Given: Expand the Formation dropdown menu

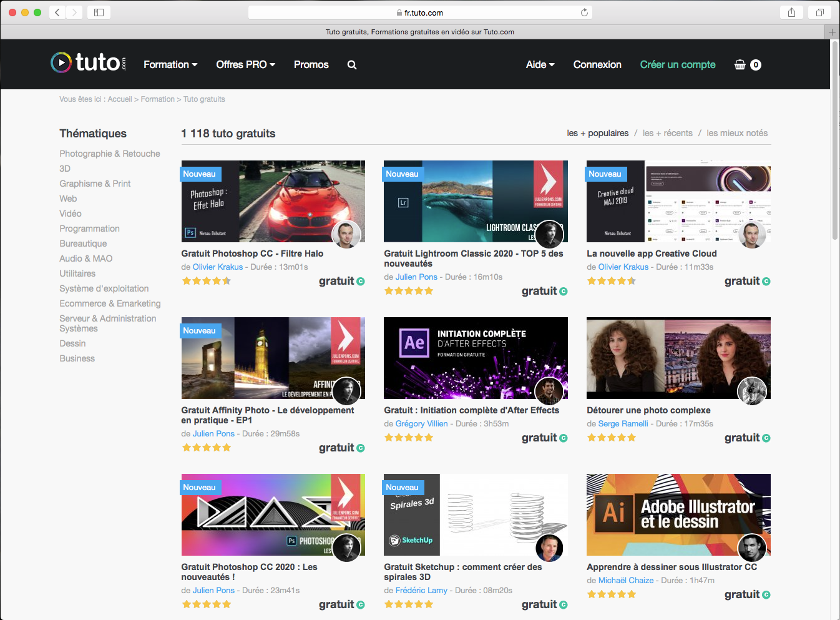Looking at the screenshot, I should coord(170,65).
